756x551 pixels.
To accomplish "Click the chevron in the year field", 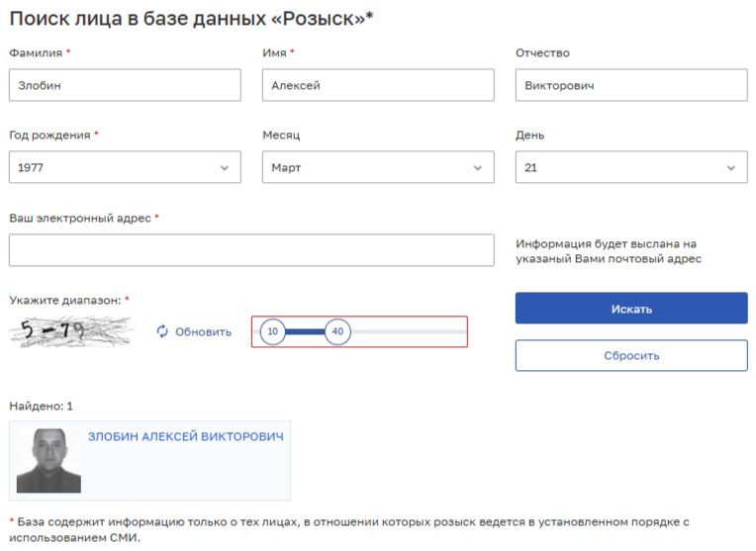I will tap(225, 168).
